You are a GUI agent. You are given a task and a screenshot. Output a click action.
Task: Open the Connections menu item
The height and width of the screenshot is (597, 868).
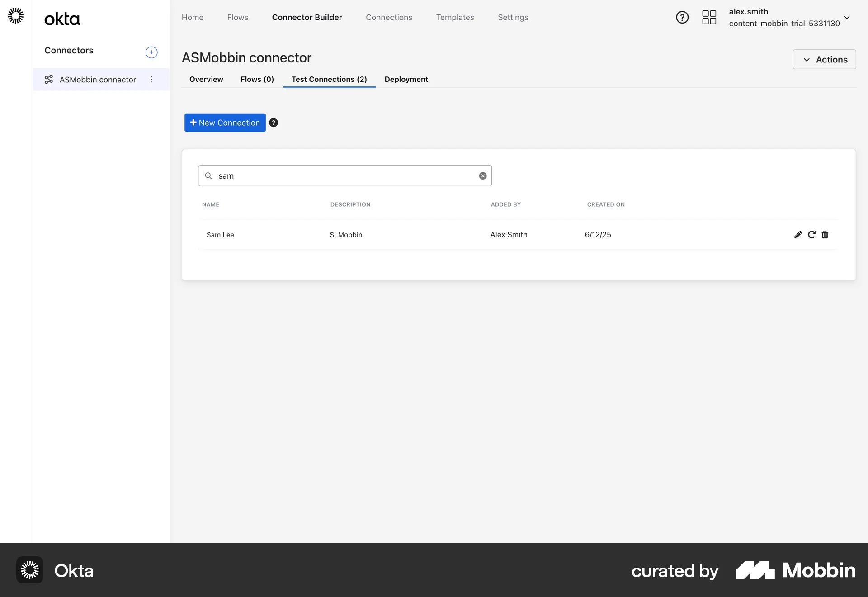point(389,17)
